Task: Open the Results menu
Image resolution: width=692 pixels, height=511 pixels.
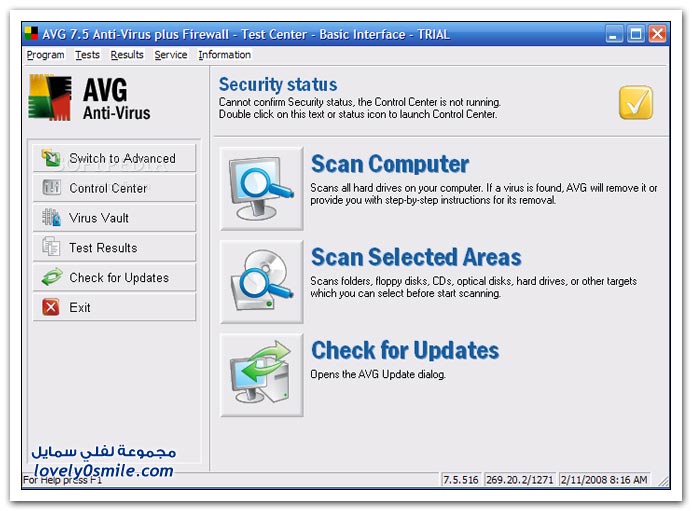Action: click(x=127, y=55)
